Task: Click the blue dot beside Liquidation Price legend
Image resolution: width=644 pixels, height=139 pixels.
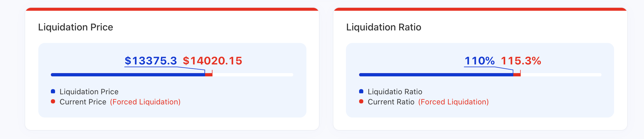Action: pos(53,91)
